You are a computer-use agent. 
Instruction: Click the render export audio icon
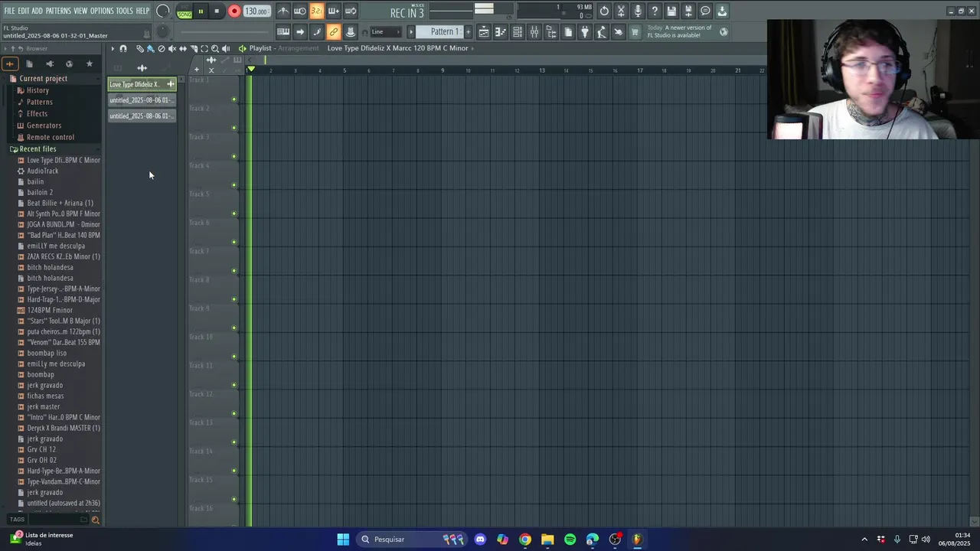click(688, 11)
